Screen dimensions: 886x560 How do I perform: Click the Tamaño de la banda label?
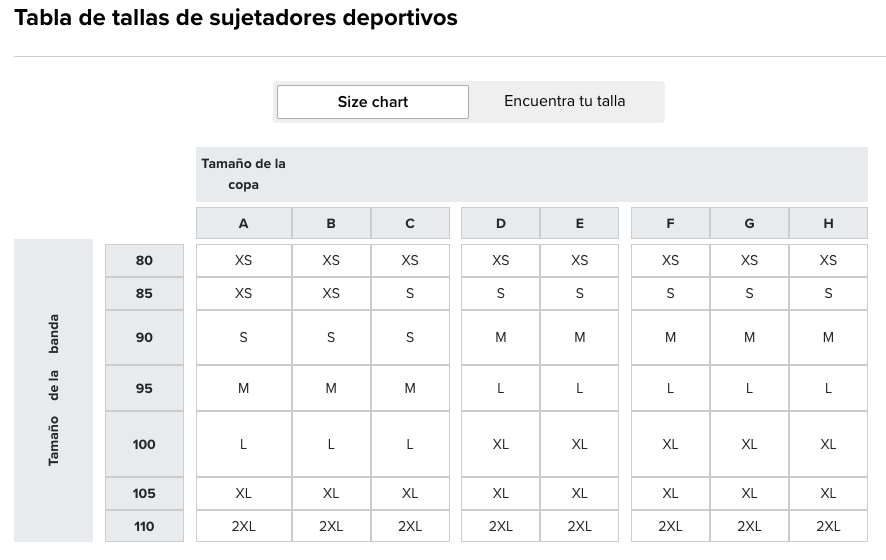pyautogui.click(x=54, y=390)
